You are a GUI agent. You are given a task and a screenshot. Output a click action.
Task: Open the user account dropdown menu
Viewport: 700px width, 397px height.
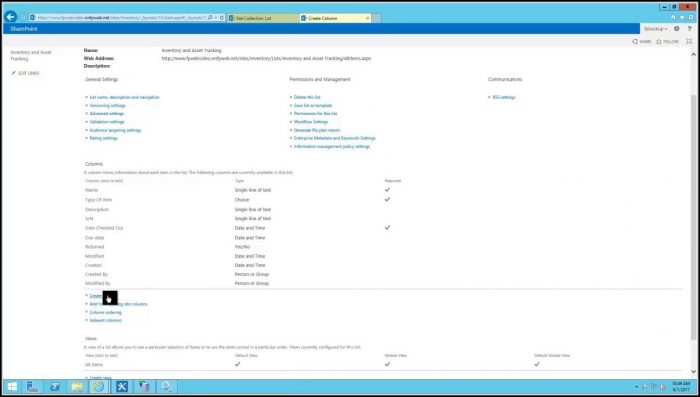coord(655,29)
